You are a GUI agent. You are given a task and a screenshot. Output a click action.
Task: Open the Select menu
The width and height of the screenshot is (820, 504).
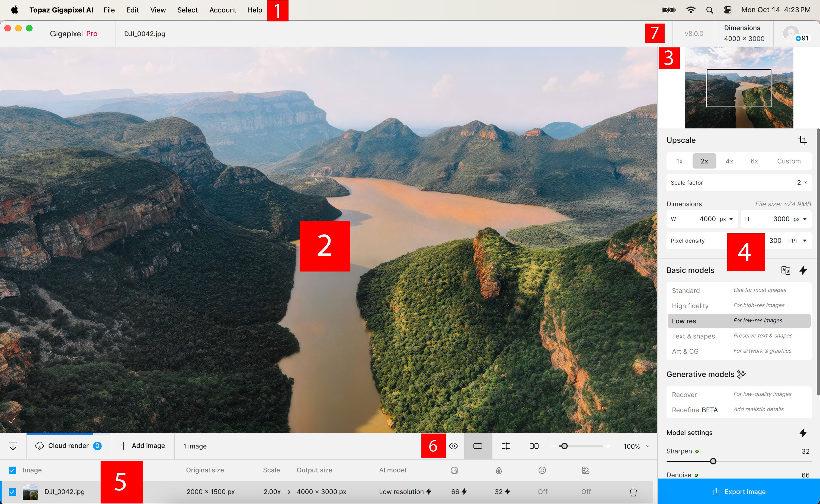(x=187, y=10)
